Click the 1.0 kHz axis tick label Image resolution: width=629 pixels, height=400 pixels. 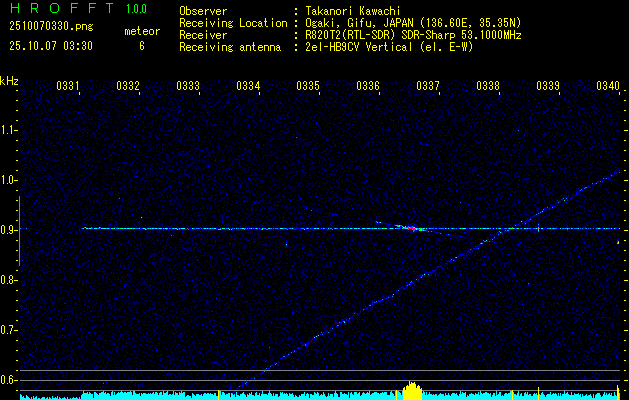point(10,180)
